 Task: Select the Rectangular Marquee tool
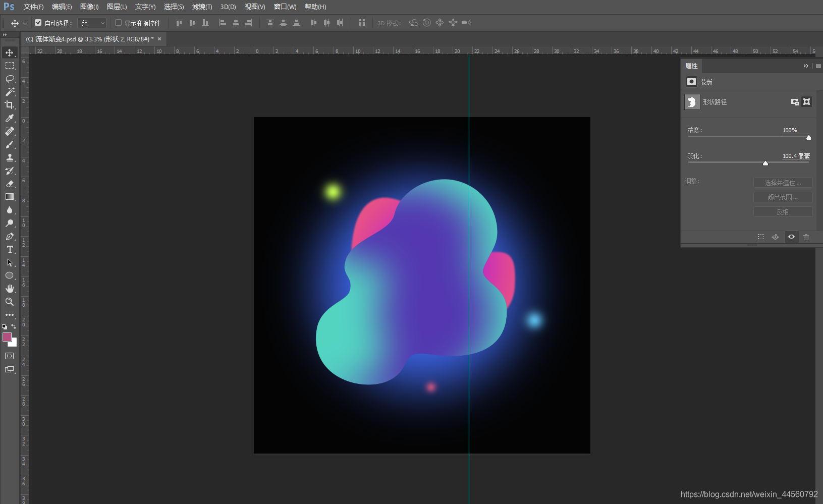pyautogui.click(x=10, y=66)
